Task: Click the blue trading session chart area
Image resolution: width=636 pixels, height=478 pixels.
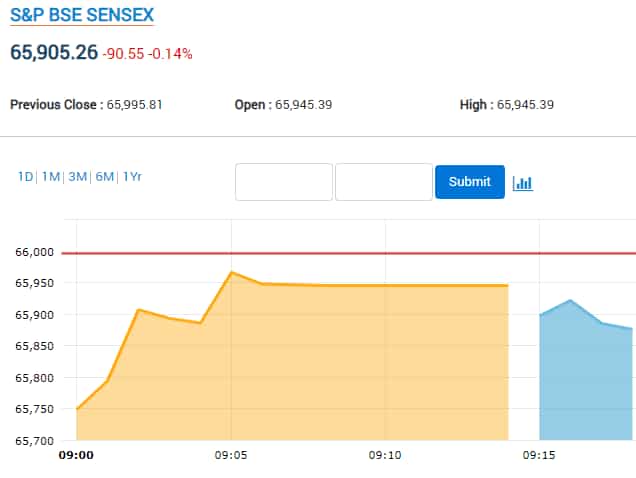Action: [x=585, y=380]
